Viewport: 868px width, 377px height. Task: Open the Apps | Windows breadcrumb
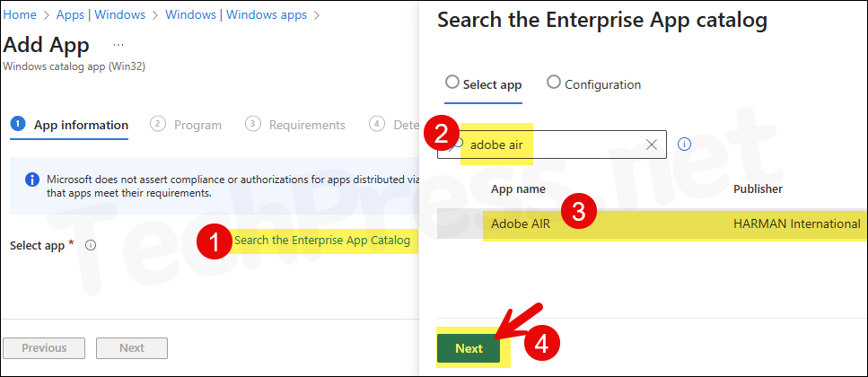pos(101,15)
